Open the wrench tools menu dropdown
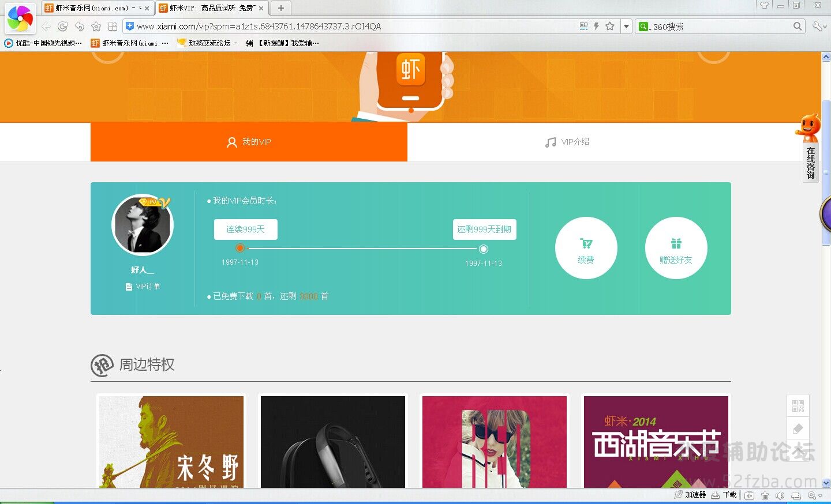This screenshot has height=504, width=831. (x=819, y=26)
